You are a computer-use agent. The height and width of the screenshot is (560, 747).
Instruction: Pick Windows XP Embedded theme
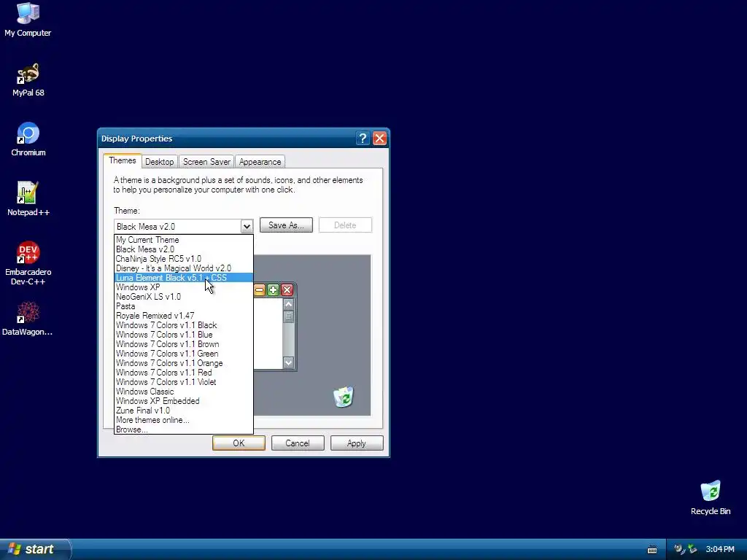click(x=184, y=401)
